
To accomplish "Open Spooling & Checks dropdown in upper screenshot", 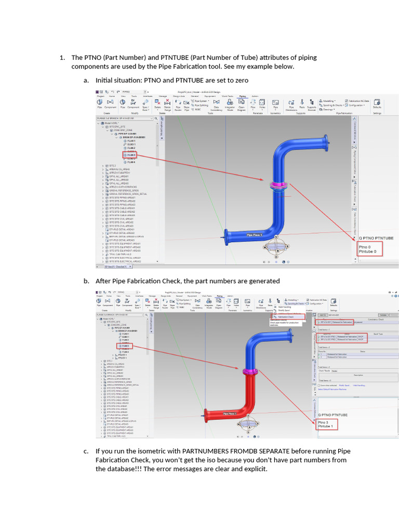I will click(x=331, y=105).
